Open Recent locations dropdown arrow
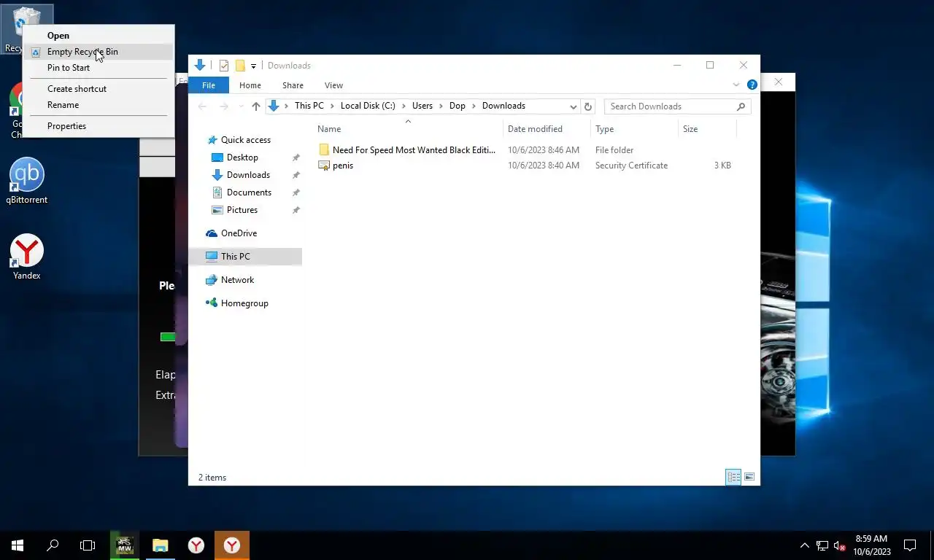 241,106
